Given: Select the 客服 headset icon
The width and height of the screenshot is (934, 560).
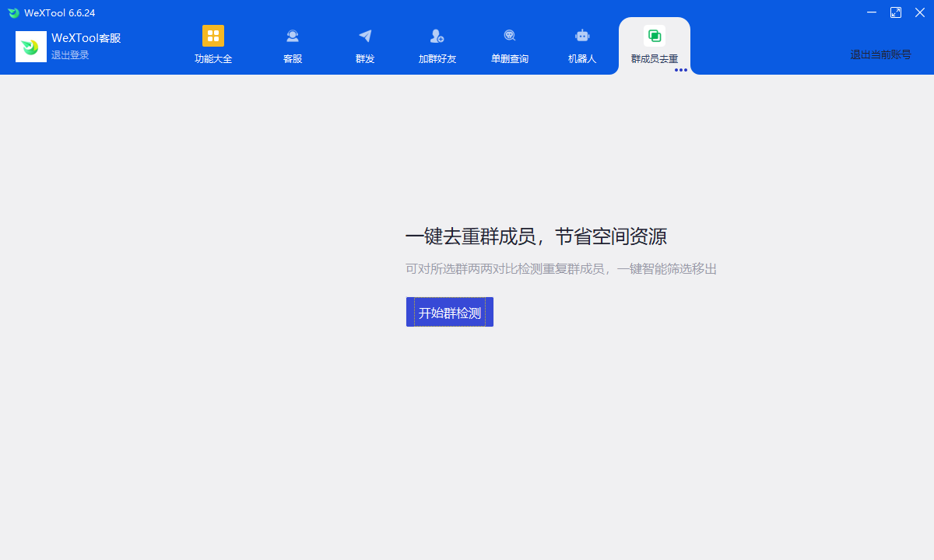Looking at the screenshot, I should 293,37.
